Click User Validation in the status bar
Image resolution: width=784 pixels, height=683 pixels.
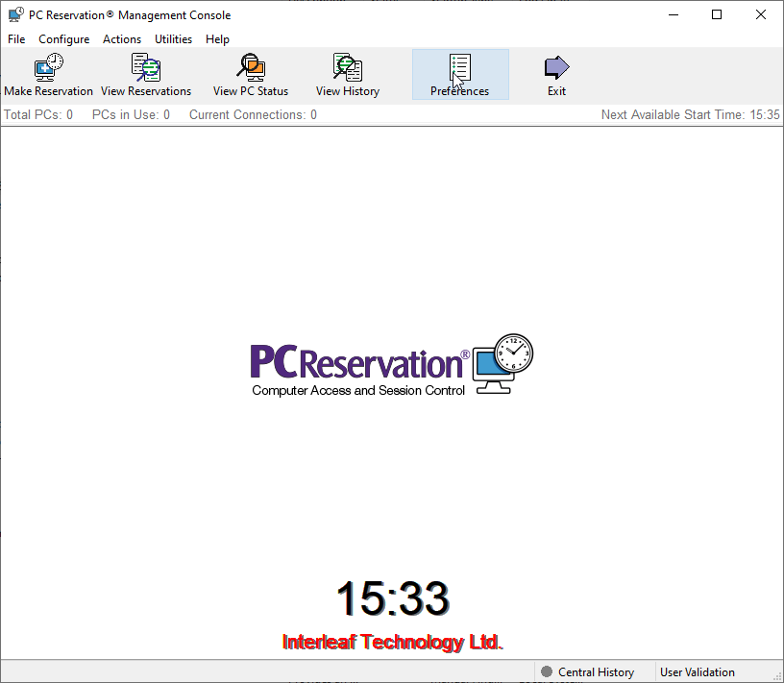(697, 672)
